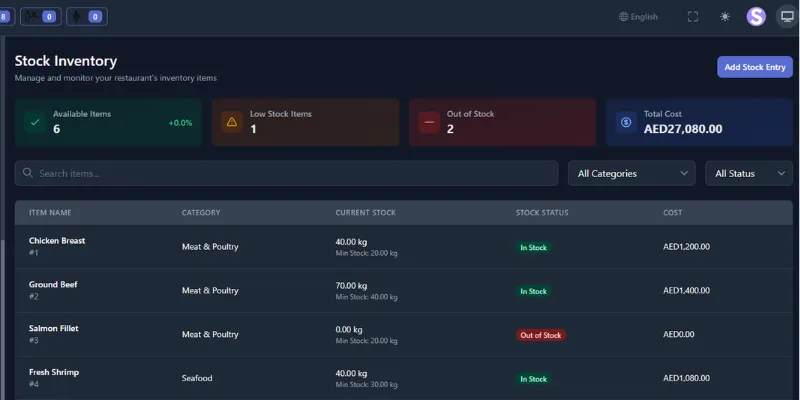The height and width of the screenshot is (400, 800).
Task: Click the In Stock badge for Ground Beef
Action: (x=532, y=291)
